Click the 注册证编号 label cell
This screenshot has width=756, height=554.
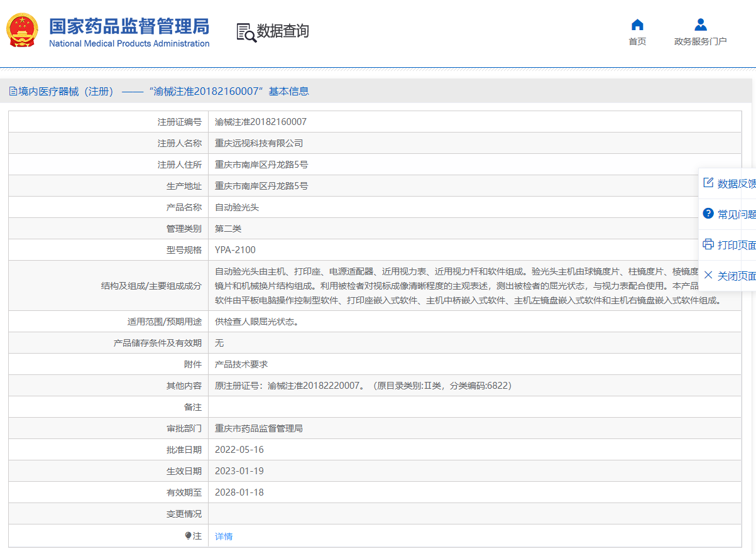coord(109,122)
